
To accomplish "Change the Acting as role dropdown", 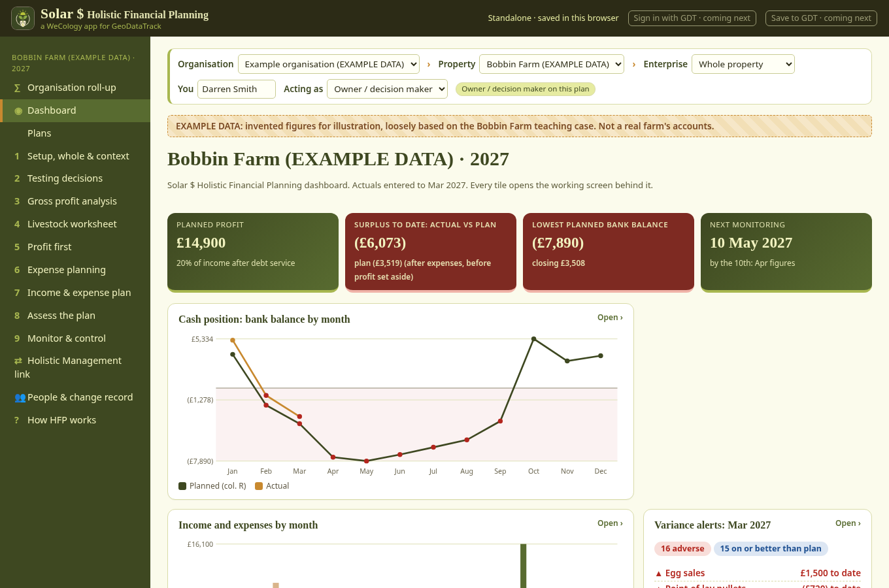I will pyautogui.click(x=387, y=89).
